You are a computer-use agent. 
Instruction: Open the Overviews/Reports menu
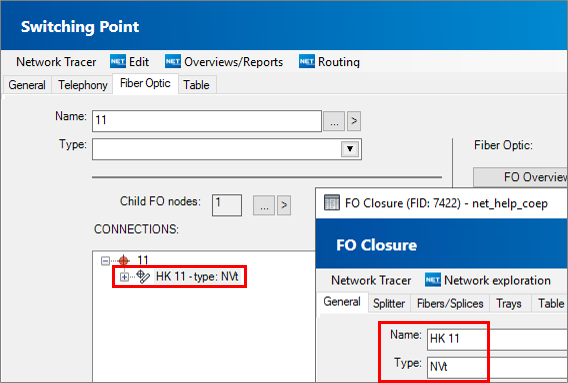click(233, 62)
